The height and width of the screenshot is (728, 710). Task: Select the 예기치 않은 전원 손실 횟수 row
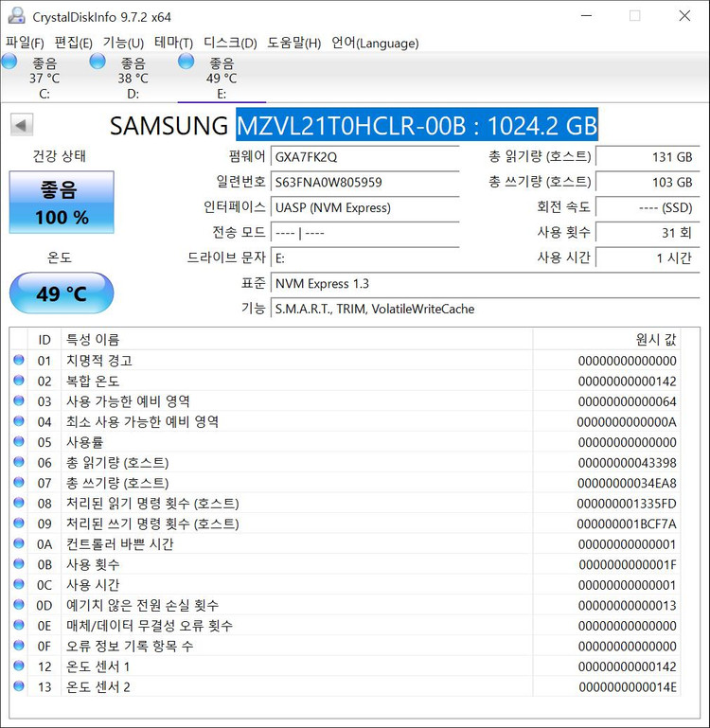tap(345, 605)
